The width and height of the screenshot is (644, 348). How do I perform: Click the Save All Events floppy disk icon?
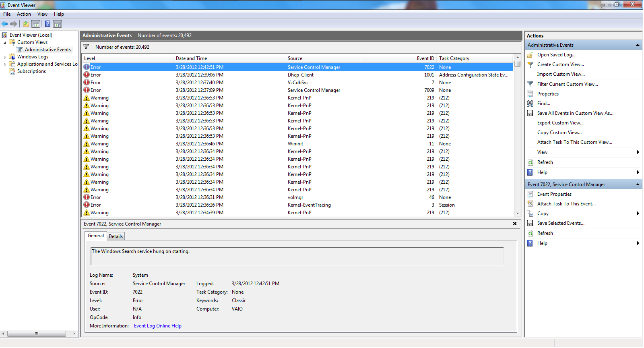530,113
